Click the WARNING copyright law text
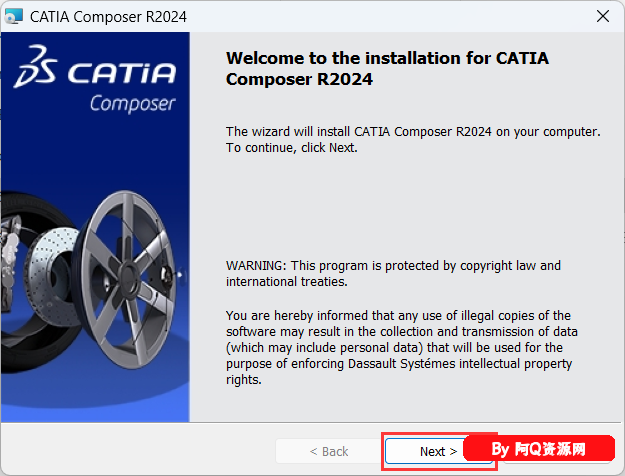This screenshot has width=625, height=476. tap(393, 265)
